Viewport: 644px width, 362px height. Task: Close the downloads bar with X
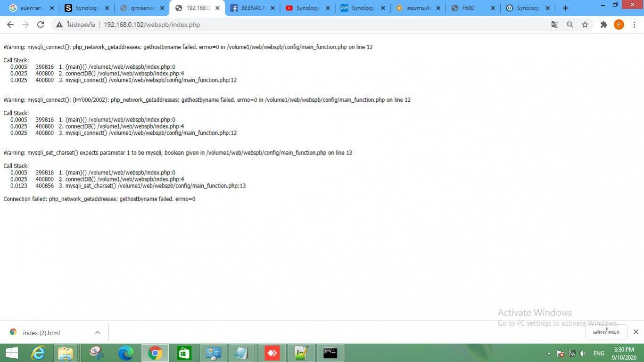point(636,332)
